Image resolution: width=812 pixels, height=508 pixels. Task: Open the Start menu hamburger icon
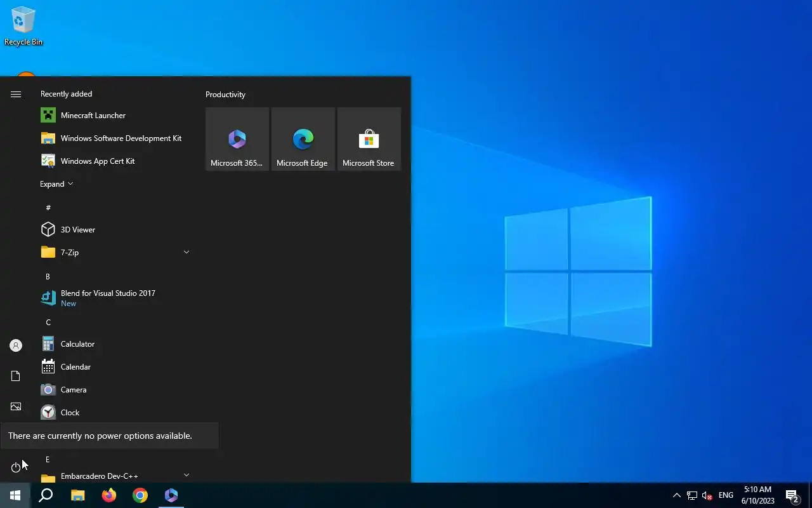coord(16,94)
